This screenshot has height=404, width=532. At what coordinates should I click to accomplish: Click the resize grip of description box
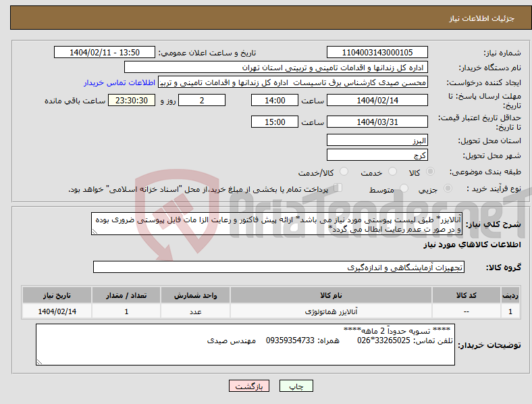click(95, 232)
